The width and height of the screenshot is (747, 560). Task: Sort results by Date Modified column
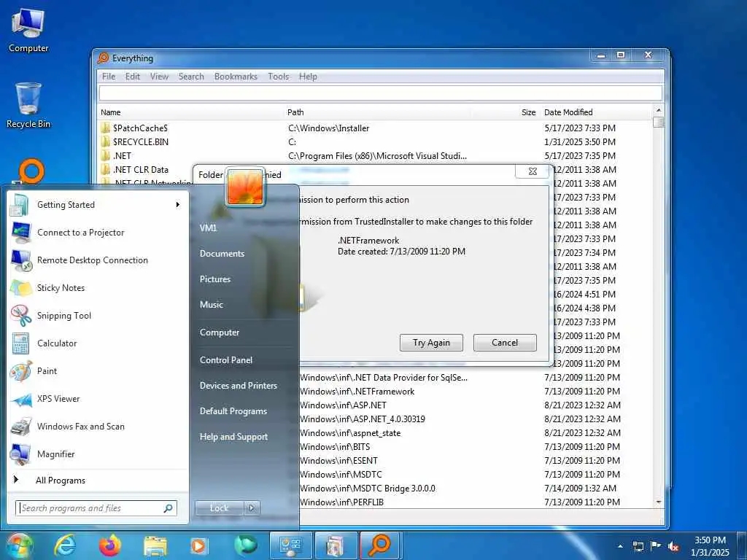597,112
